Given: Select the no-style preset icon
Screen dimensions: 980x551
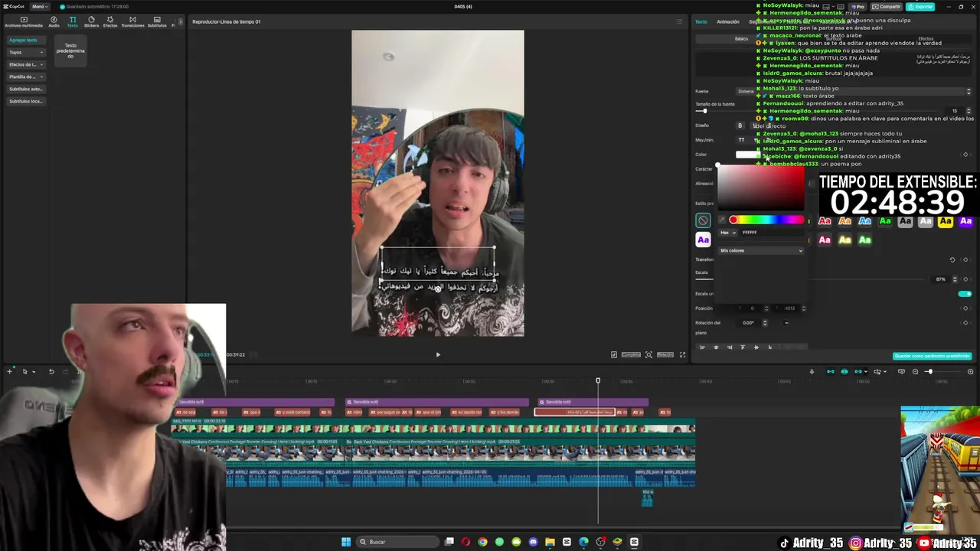Looking at the screenshot, I should [703, 220].
